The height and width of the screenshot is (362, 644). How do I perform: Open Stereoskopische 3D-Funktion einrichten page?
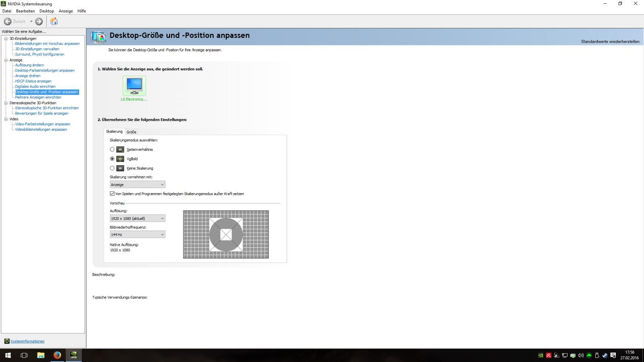point(47,108)
